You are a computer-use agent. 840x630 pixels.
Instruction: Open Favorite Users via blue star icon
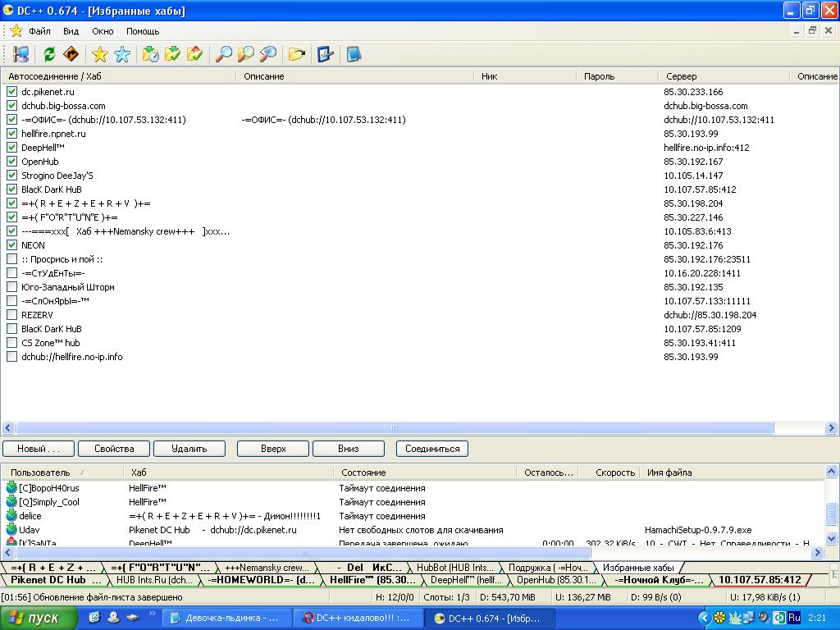point(122,54)
